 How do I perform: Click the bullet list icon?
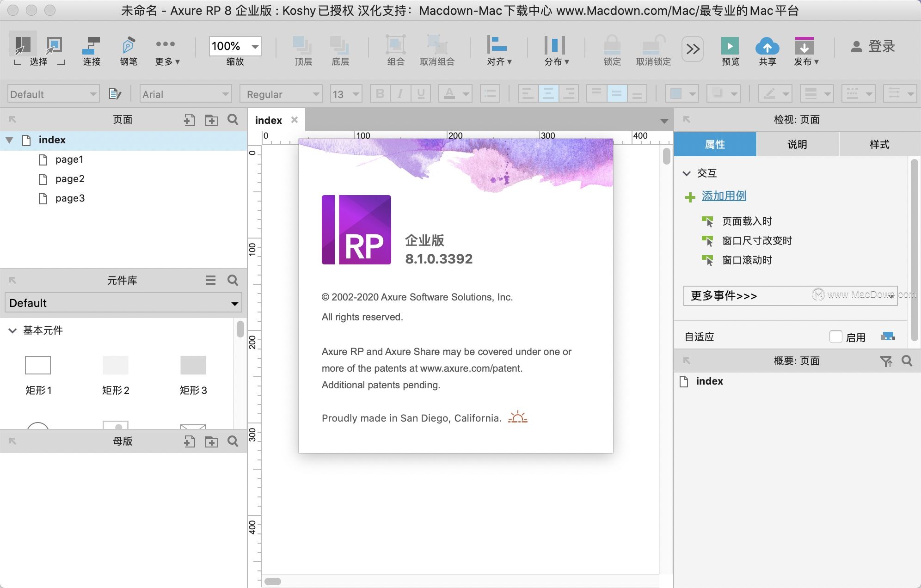click(x=490, y=94)
